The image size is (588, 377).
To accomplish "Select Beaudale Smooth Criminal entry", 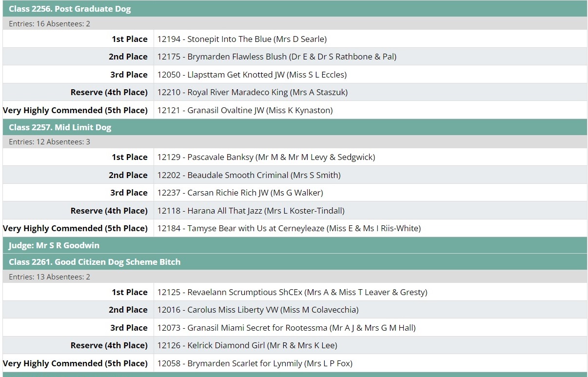I will point(249,175).
